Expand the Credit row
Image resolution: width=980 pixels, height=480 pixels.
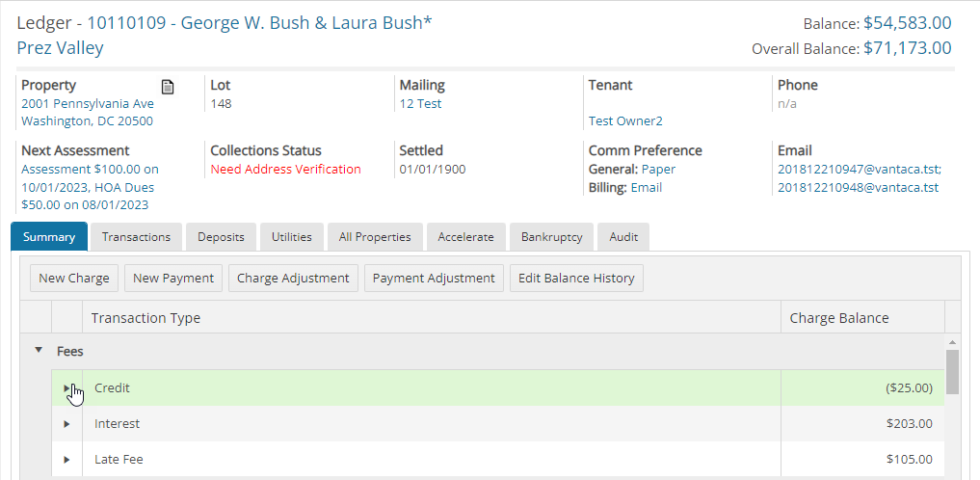coord(66,388)
